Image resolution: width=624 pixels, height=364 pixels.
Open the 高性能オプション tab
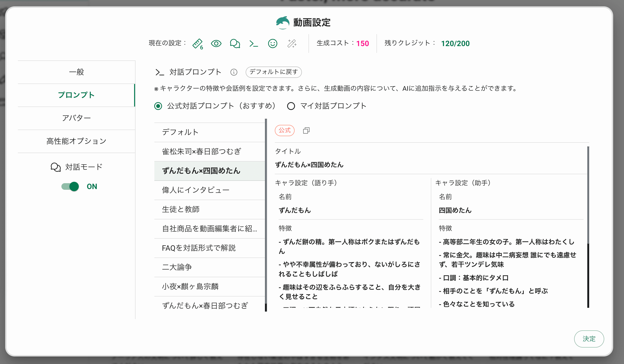[x=76, y=141]
